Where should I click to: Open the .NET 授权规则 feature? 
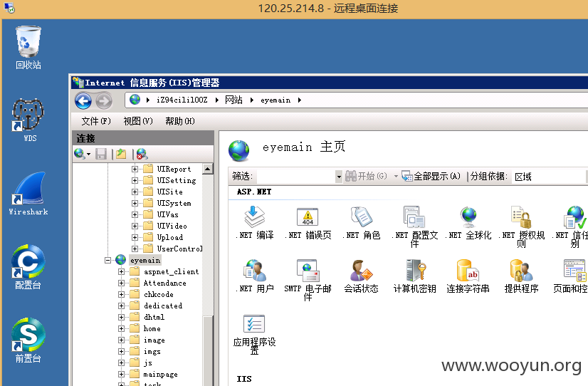[x=521, y=227]
